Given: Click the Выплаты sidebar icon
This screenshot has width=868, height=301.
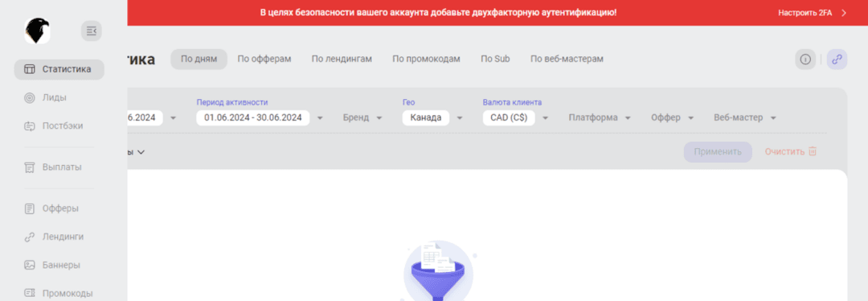Looking at the screenshot, I should (x=30, y=167).
